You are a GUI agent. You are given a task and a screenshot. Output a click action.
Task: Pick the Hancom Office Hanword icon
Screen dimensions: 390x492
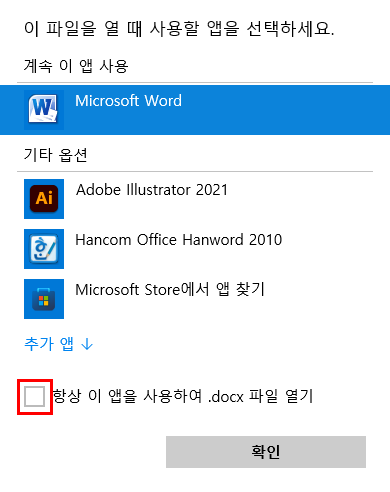pos(44,249)
